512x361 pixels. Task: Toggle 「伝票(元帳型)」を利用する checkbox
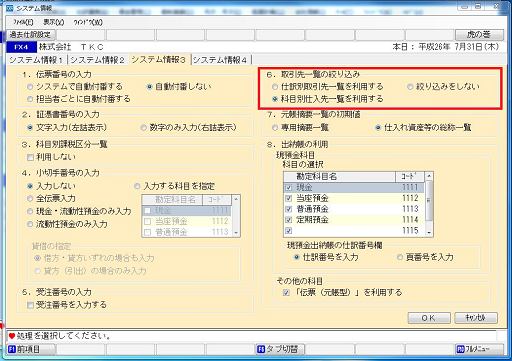(286, 293)
